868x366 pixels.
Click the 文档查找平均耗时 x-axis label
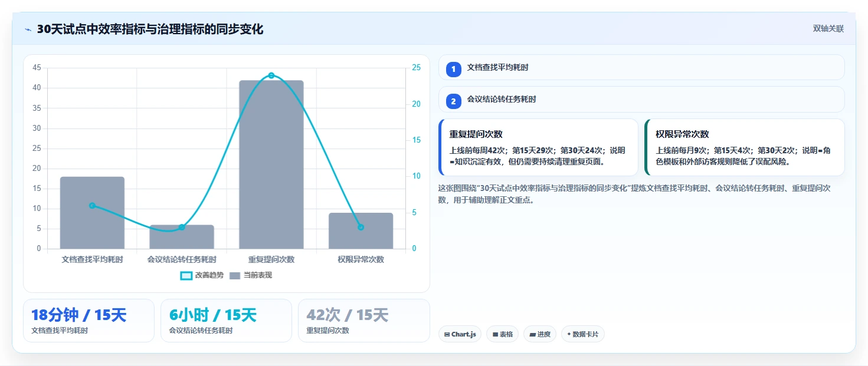(92, 259)
